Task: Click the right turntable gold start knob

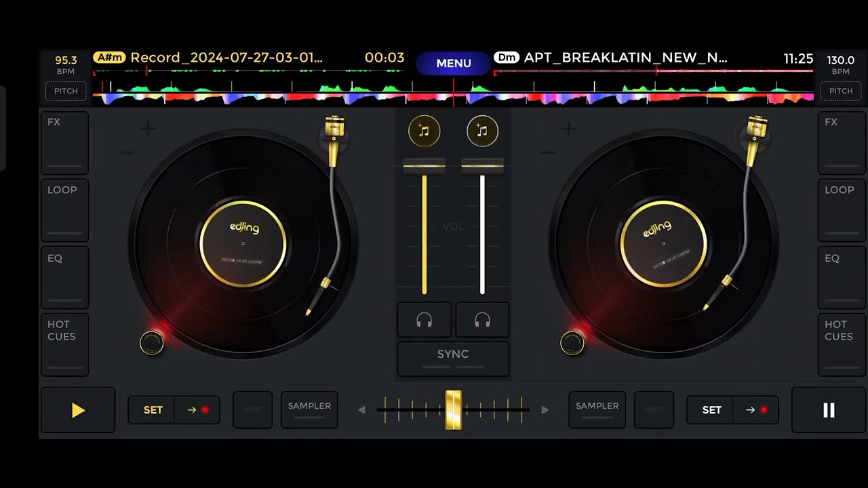Action: point(572,343)
